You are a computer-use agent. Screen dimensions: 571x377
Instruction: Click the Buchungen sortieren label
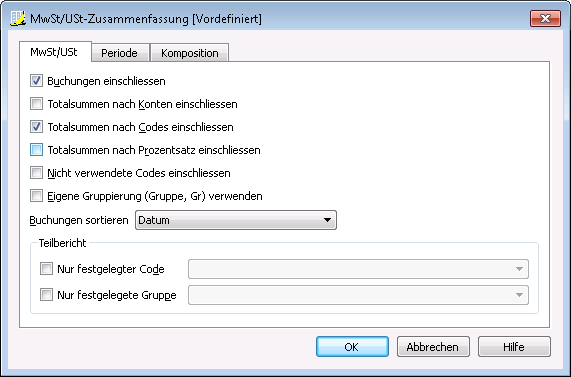pyautogui.click(x=79, y=220)
